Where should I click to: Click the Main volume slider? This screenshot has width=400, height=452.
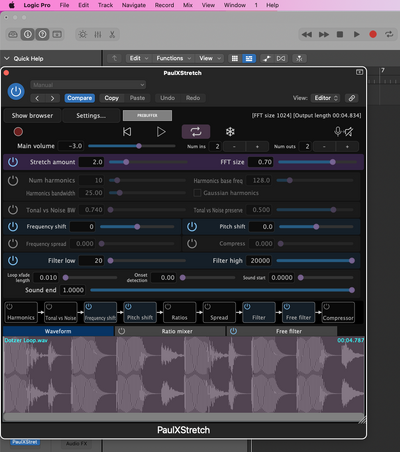pyautogui.click(x=132, y=146)
